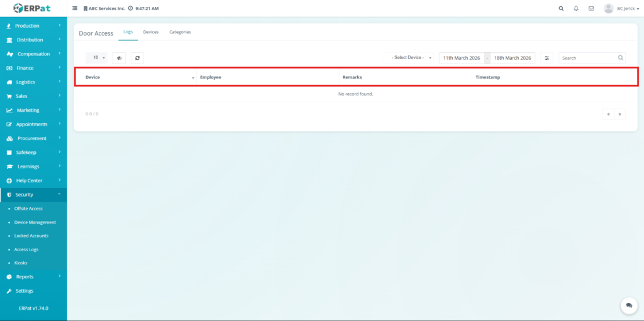The width and height of the screenshot is (644, 321).
Task: Click the ERPat logo
Action: click(x=33, y=8)
